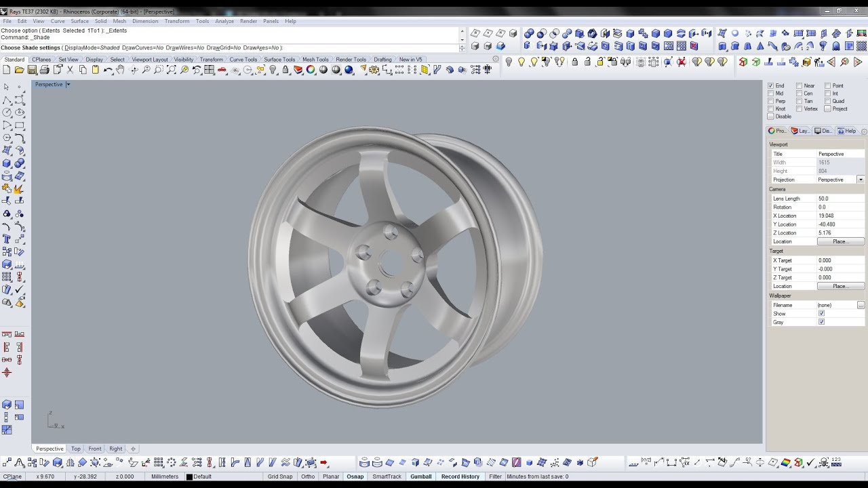The height and width of the screenshot is (488, 868).
Task: Click the Show Objects yellow light bulb
Action: (x=521, y=62)
